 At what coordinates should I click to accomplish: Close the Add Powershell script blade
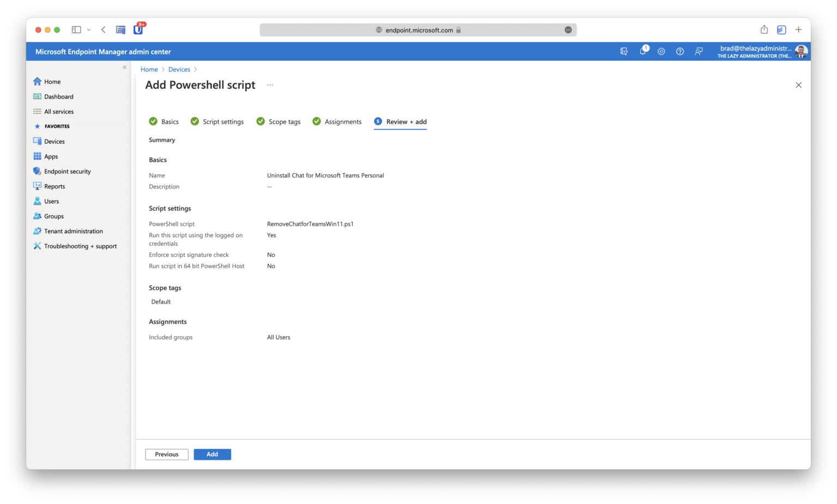798,85
